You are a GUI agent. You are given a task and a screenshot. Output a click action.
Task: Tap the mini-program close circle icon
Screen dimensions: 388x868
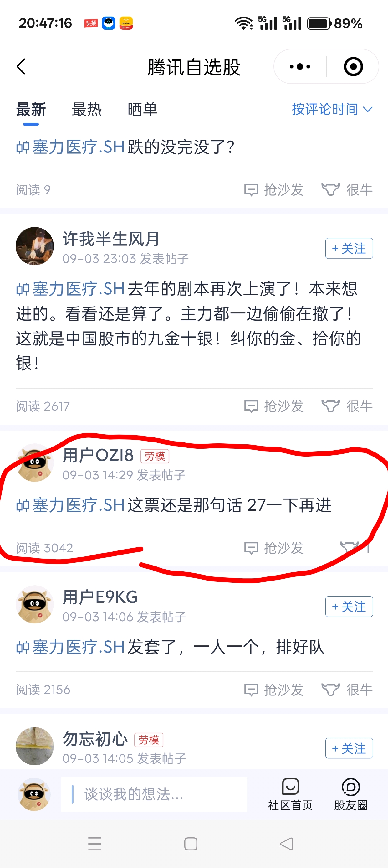pyautogui.click(x=353, y=66)
